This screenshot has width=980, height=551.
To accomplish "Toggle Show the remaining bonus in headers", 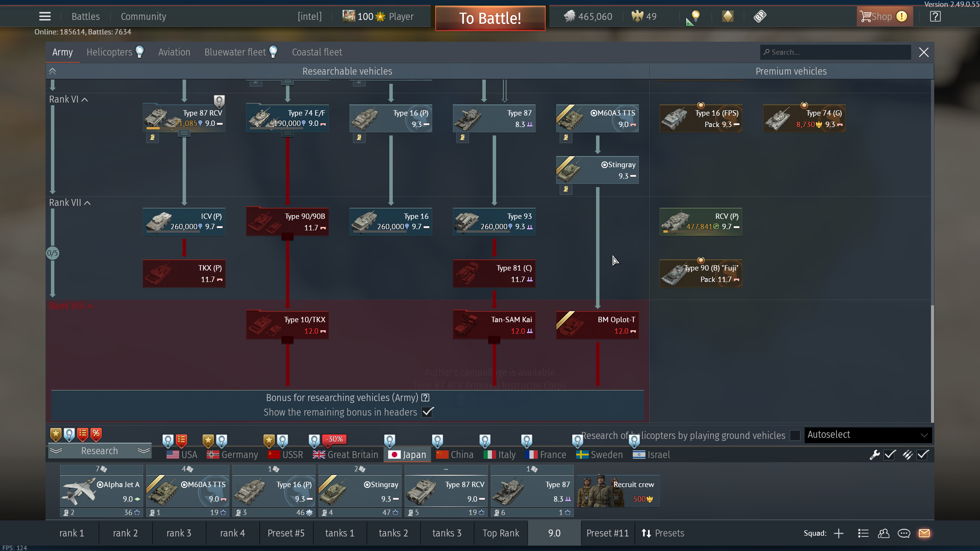I will 427,412.
